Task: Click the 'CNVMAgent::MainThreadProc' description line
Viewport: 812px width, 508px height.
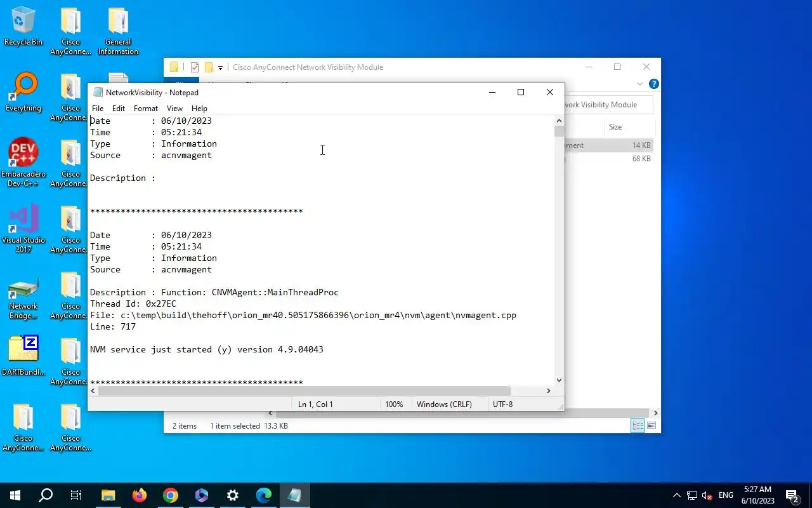Action: coord(214,292)
